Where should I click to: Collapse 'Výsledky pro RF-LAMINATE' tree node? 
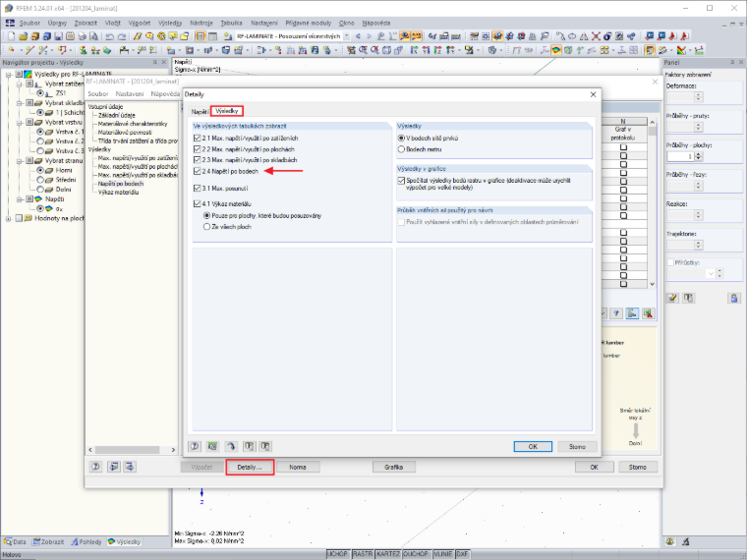[x=8, y=75]
